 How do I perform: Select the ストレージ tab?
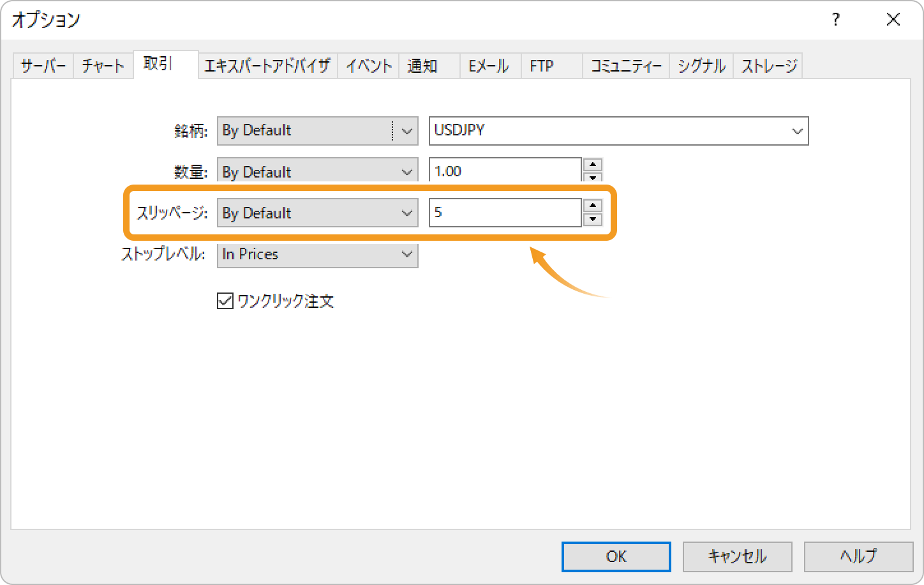click(768, 66)
